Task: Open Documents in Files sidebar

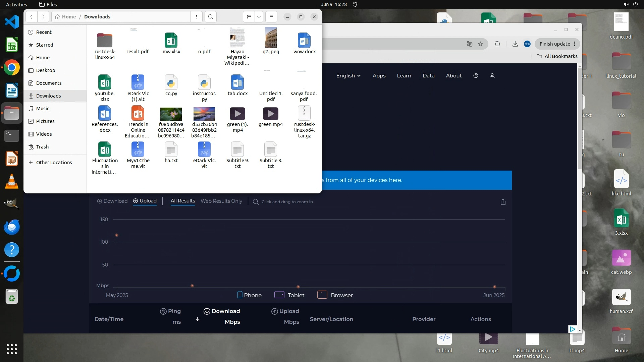Action: pos(49,83)
